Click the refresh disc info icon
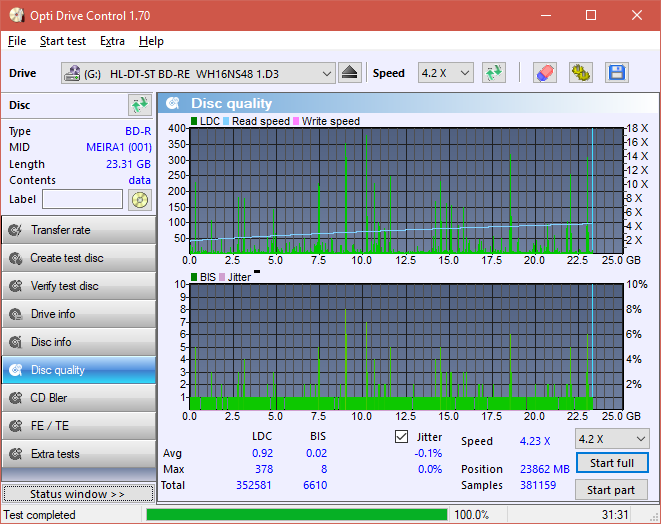 pyautogui.click(x=139, y=105)
